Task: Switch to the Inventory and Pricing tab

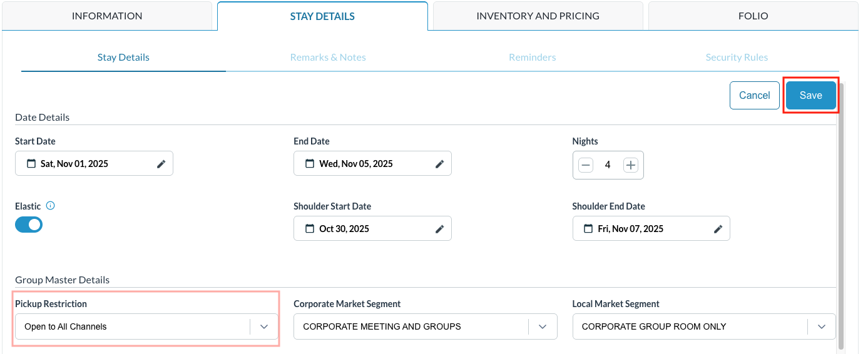Action: pyautogui.click(x=538, y=16)
